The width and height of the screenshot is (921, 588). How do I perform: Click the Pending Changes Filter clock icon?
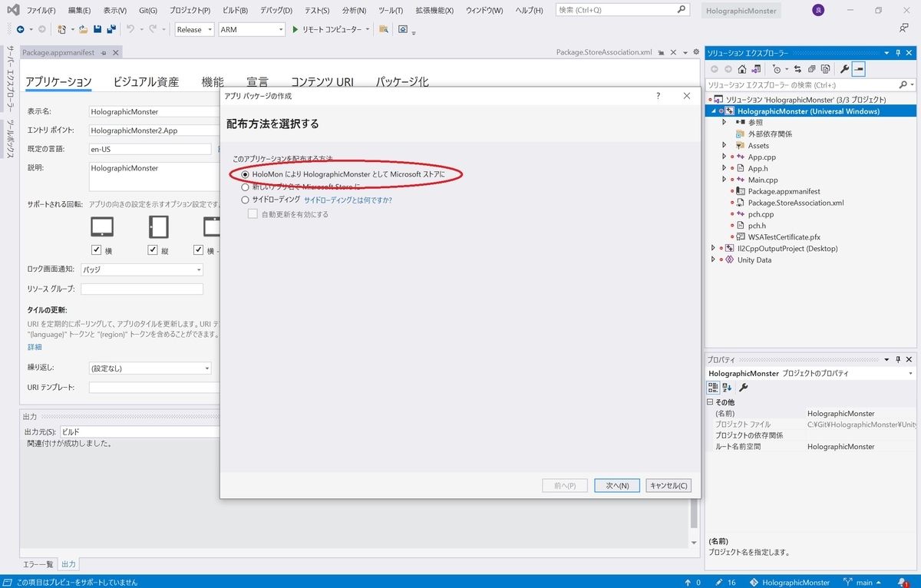[x=777, y=69]
